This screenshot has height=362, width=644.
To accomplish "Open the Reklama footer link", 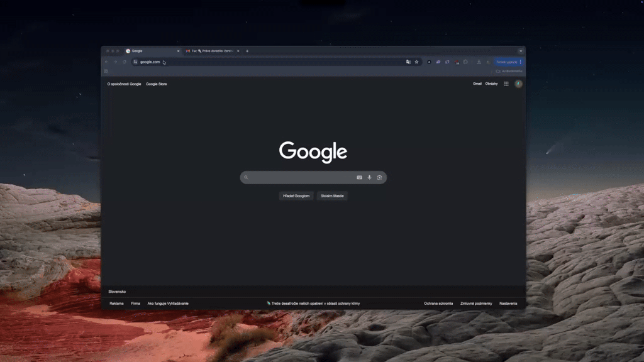I will pos(116,304).
